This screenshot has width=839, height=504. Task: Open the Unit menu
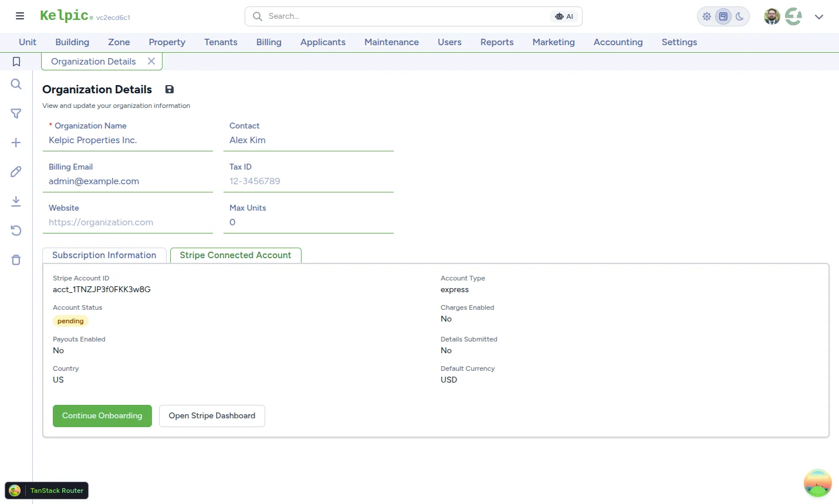28,42
